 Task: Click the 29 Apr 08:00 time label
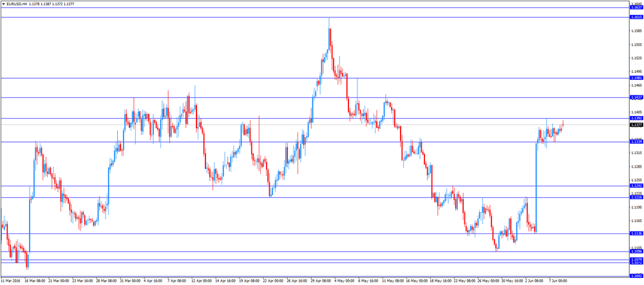coord(321,282)
